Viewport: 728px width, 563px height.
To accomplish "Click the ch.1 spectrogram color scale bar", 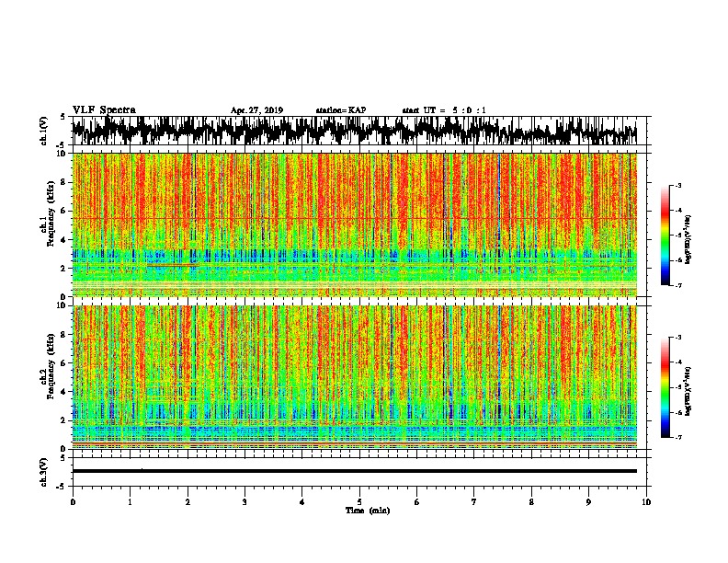I will pyautogui.click(x=665, y=236).
